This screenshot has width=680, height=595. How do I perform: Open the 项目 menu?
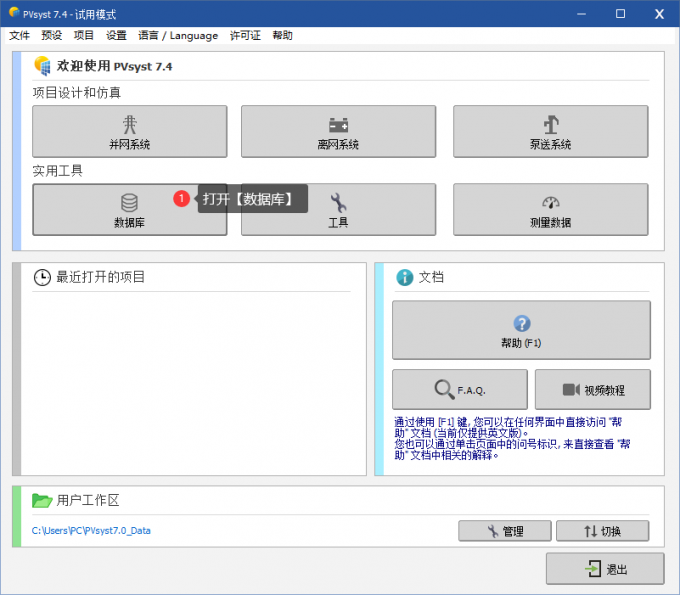tap(84, 36)
